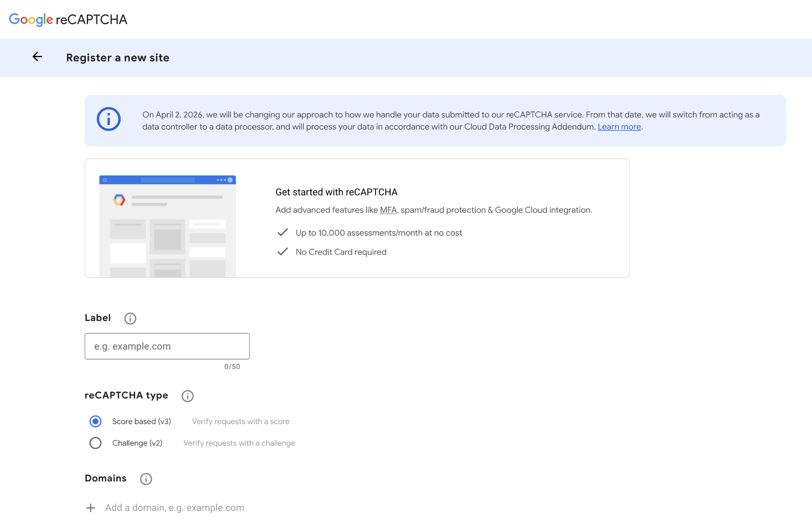812x521 pixels.
Task: Click the Get started with reCAPTCHA heading
Action: 336,192
